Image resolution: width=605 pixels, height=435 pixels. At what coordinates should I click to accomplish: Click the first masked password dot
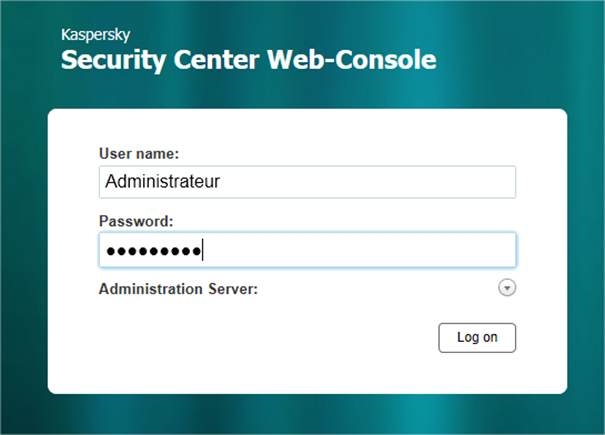pyautogui.click(x=112, y=250)
